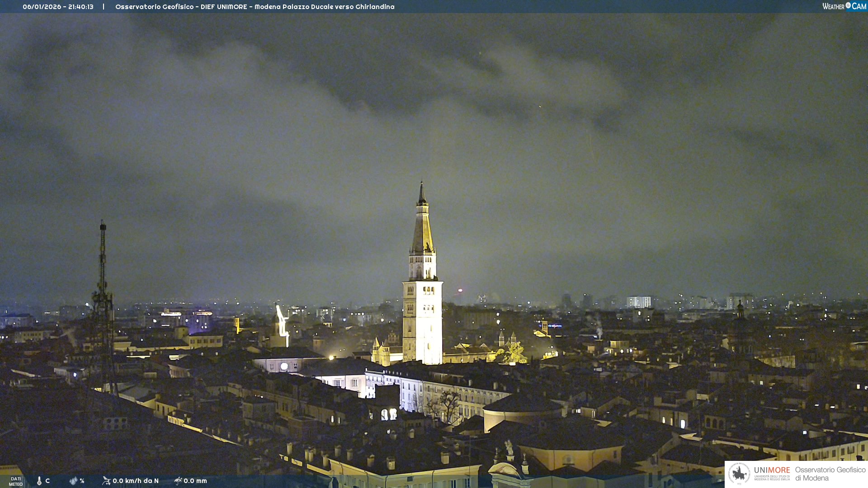Viewport: 868px width, 488px height.
Task: Click the WeatherCam logo
Action: point(844,6)
